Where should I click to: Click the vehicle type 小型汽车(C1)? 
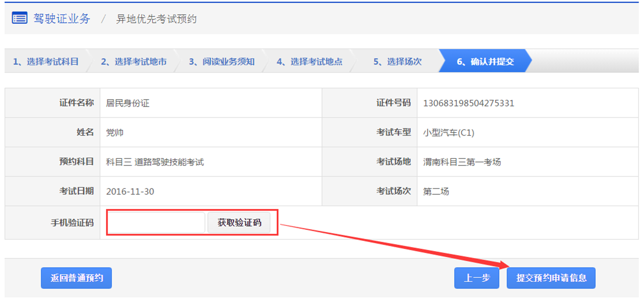coord(448,133)
